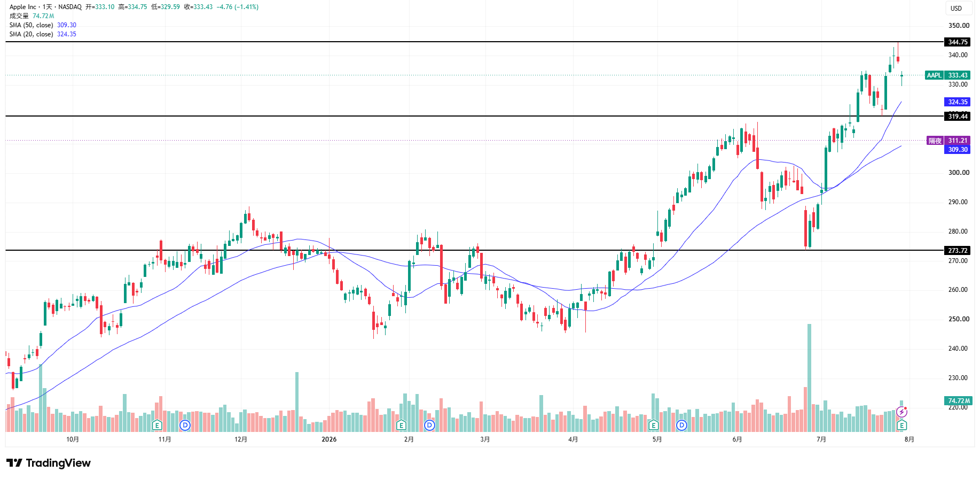Click the 250.00 price axis label
Screen dimensions: 980x479
point(959,319)
